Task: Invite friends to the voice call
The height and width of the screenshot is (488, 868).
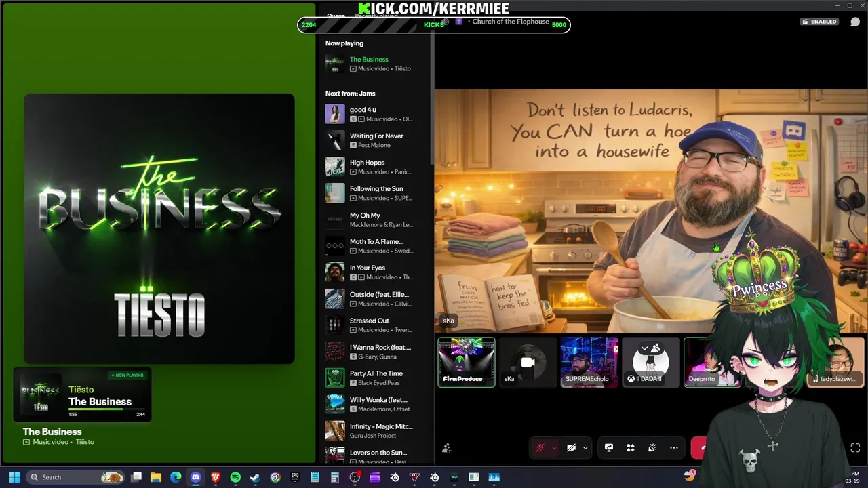Action: 447,448
